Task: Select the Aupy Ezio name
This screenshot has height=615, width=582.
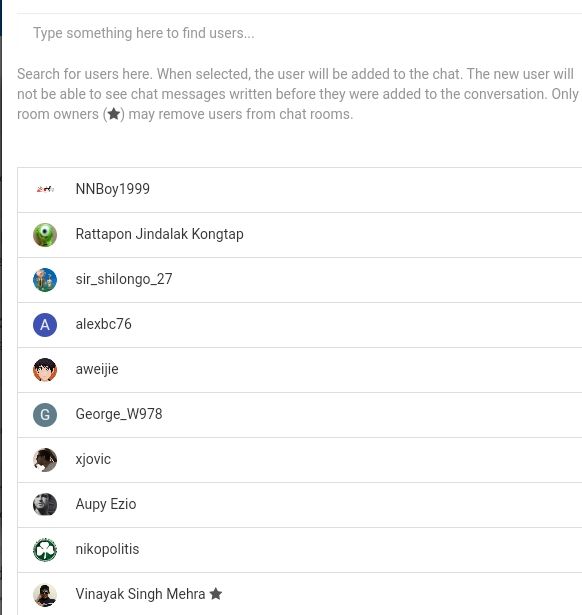Action: [106, 504]
